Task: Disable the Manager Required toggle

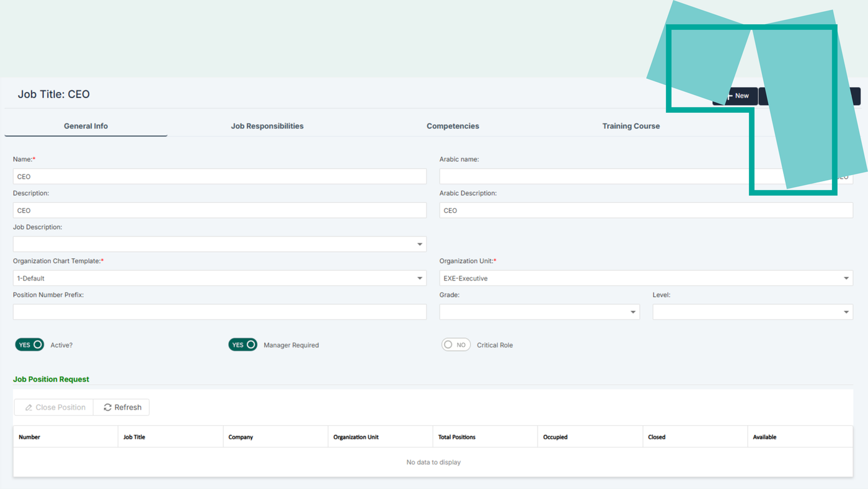Action: (x=243, y=345)
